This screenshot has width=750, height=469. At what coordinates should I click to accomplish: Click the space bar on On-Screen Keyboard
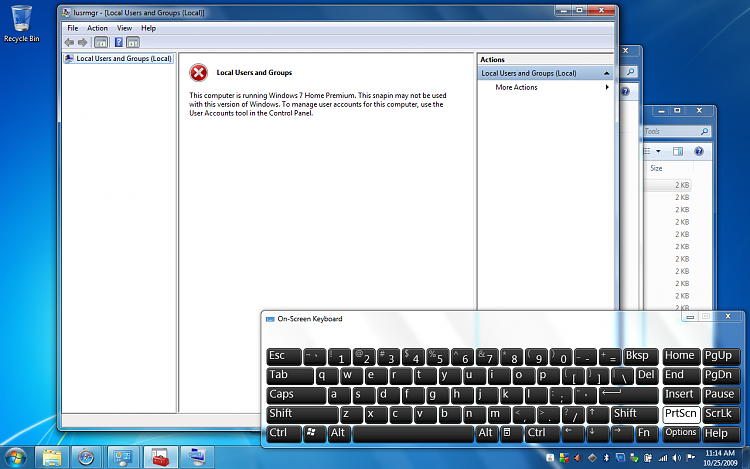[x=413, y=433]
